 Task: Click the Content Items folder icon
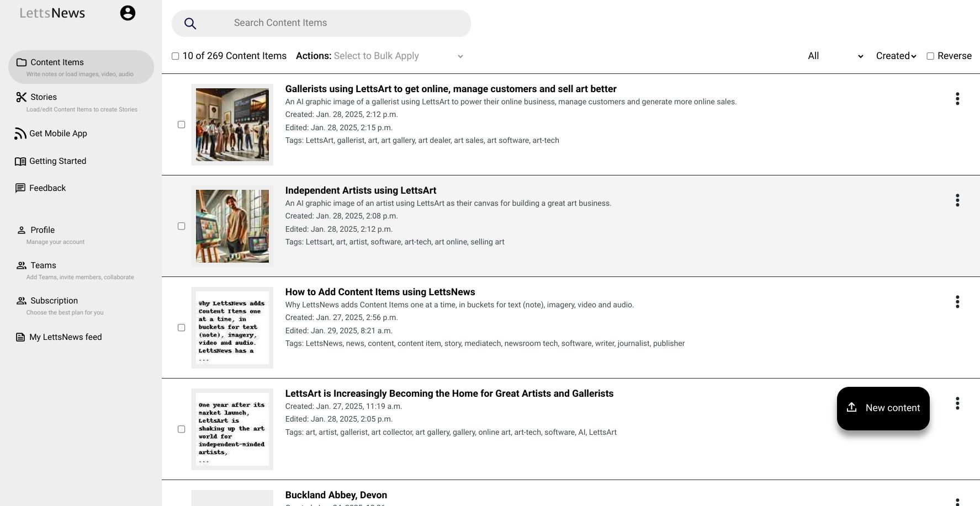pos(22,62)
